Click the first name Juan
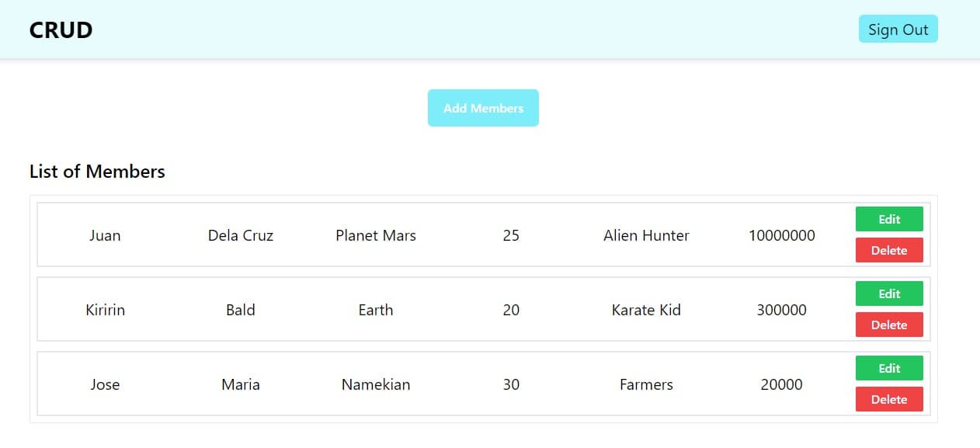 [x=105, y=235]
